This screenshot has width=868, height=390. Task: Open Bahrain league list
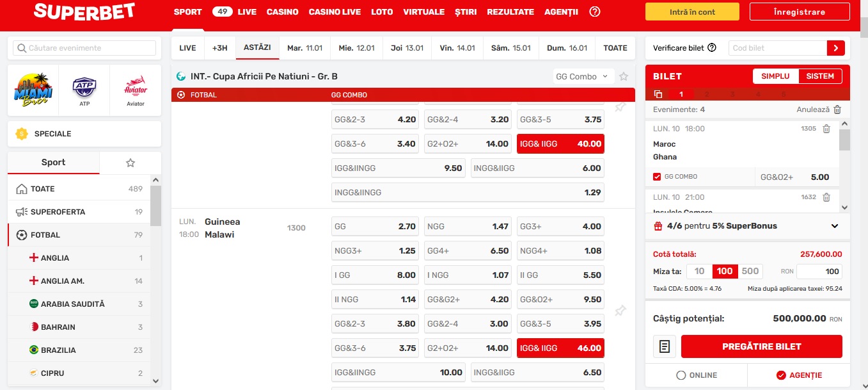[x=79, y=327]
